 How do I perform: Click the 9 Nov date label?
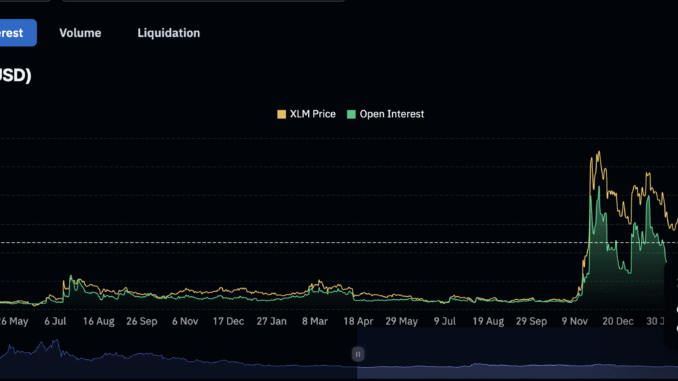coord(575,321)
